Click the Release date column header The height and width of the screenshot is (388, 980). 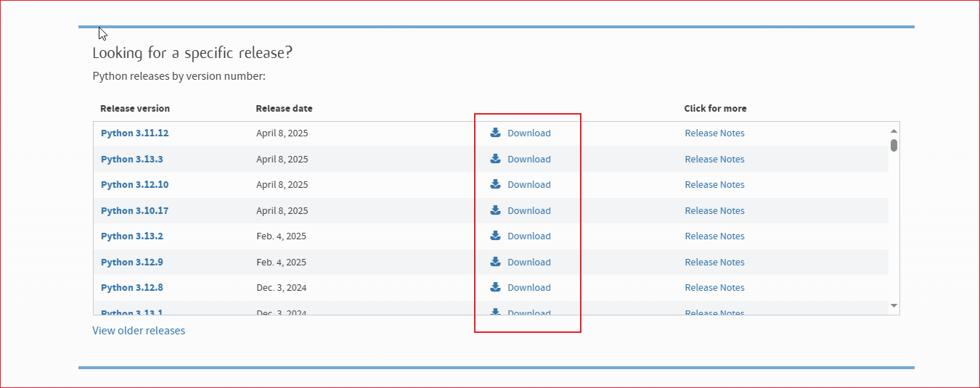(285, 109)
